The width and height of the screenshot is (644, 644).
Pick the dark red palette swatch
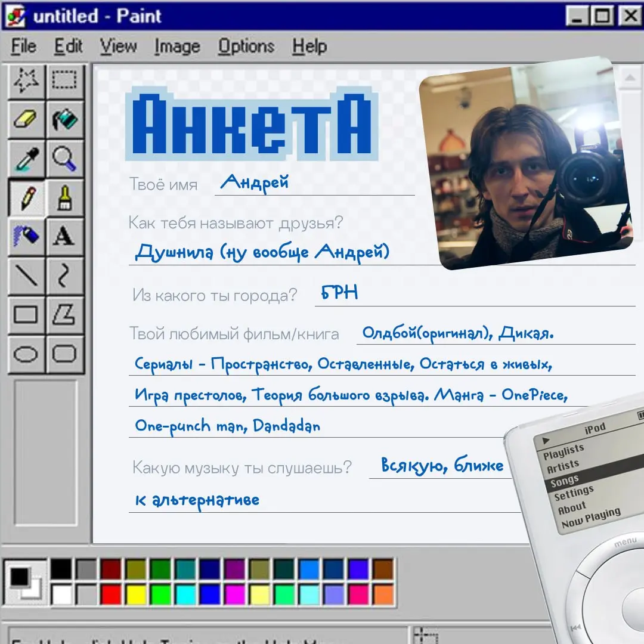(111, 569)
